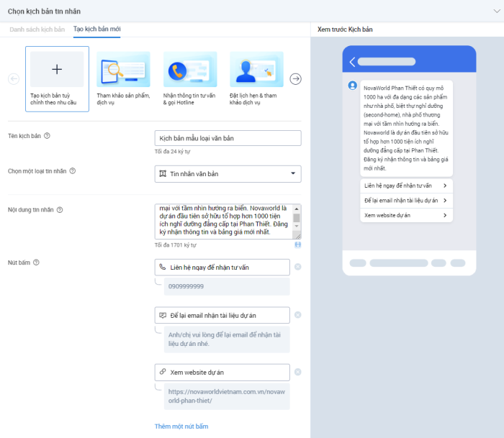Click Liên hệ ngay để nhận tư vấn in preview

click(x=406, y=186)
